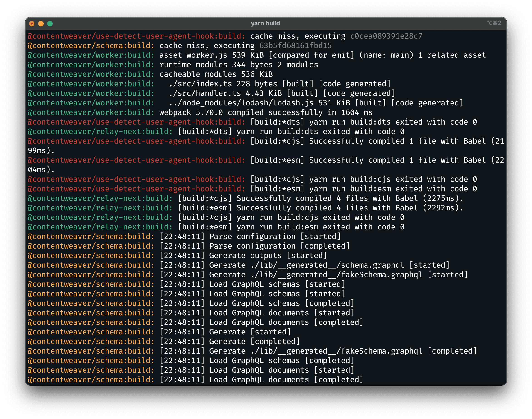The height and width of the screenshot is (419, 532).
Task: Click the ⌥⌘2 shortcut indicator in title bar
Action: click(x=494, y=23)
